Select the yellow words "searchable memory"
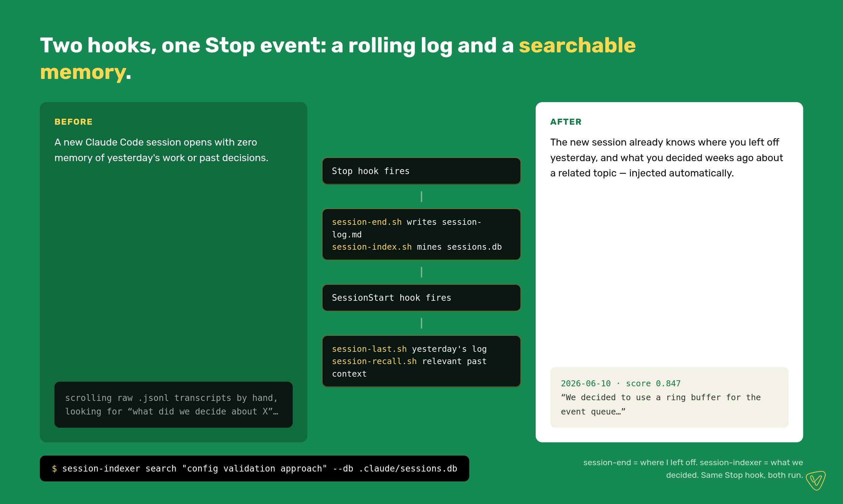The image size is (843, 504). pos(338,59)
